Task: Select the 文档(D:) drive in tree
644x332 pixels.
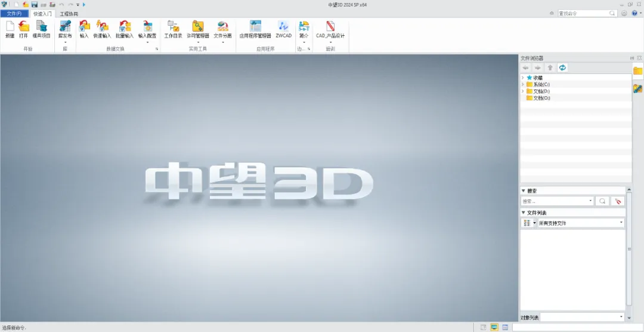Action: pos(541,91)
